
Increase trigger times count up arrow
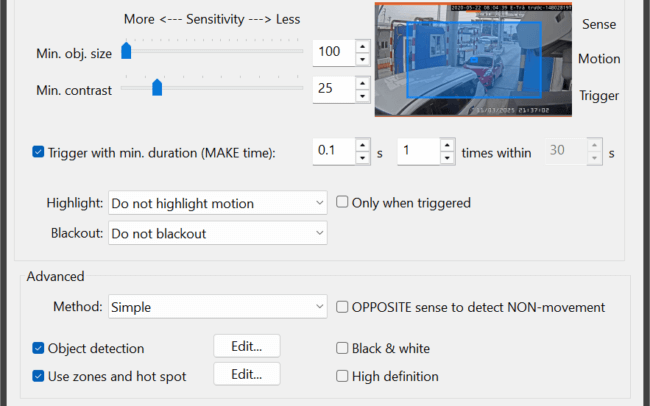point(447,145)
